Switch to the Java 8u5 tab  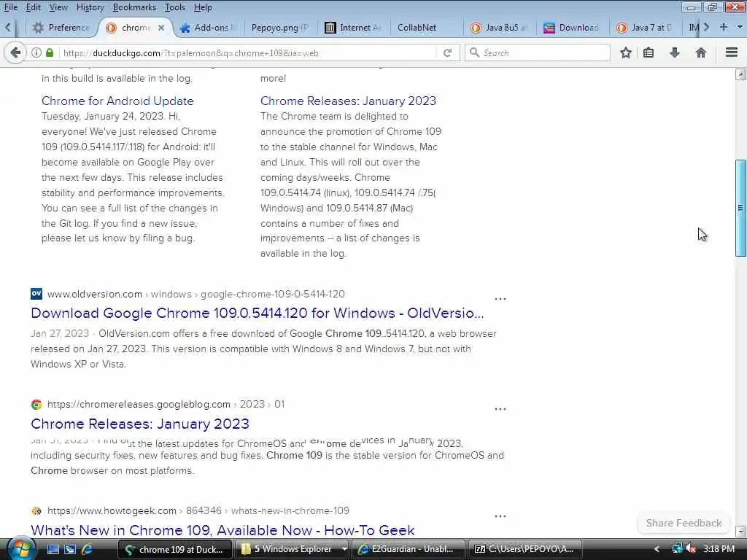pos(499,28)
